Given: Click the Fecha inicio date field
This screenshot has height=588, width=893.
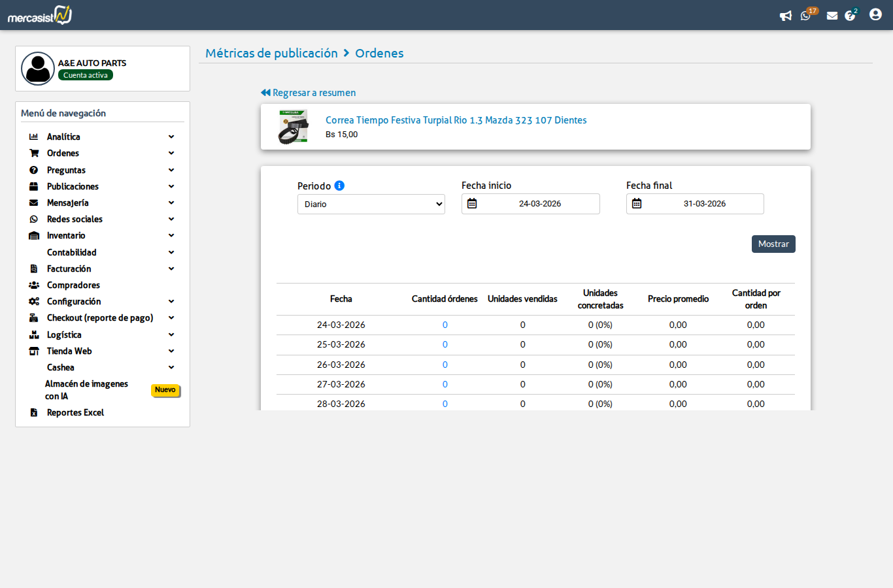Looking at the screenshot, I should 531,204.
